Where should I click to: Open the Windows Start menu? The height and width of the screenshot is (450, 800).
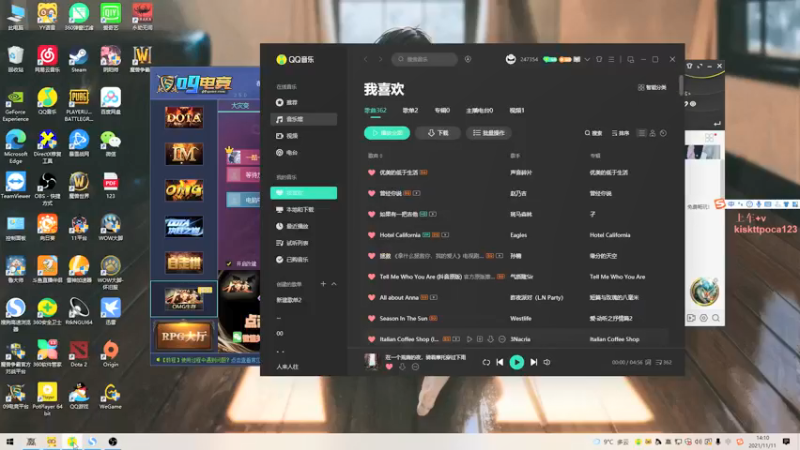tap(10, 442)
